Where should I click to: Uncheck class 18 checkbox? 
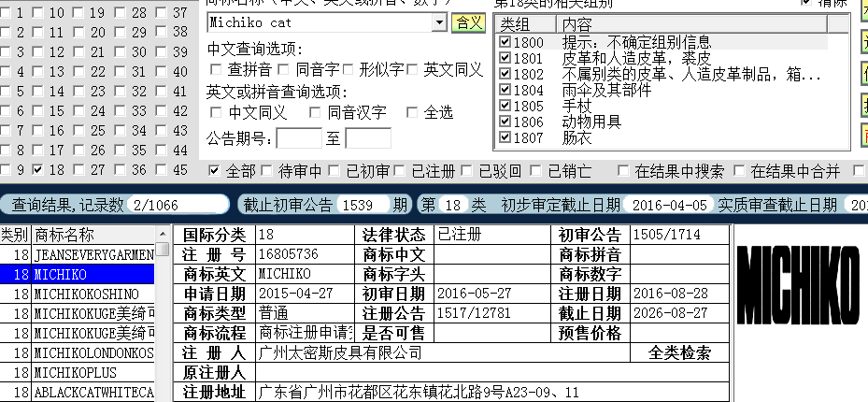[37, 169]
